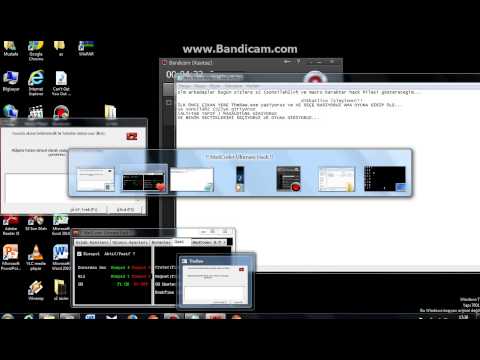Toggle the Bypass Aktif/Pasif checkbox
The width and height of the screenshot is (480, 360).
pyautogui.click(x=79, y=254)
